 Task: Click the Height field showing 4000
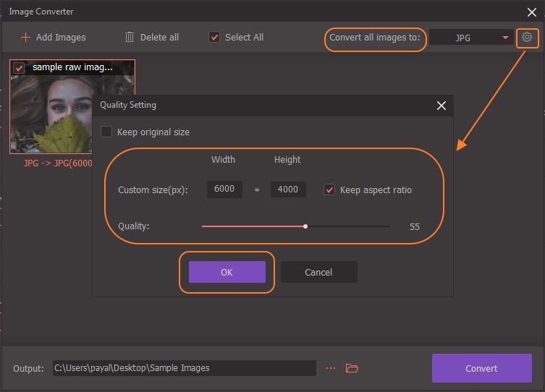288,189
